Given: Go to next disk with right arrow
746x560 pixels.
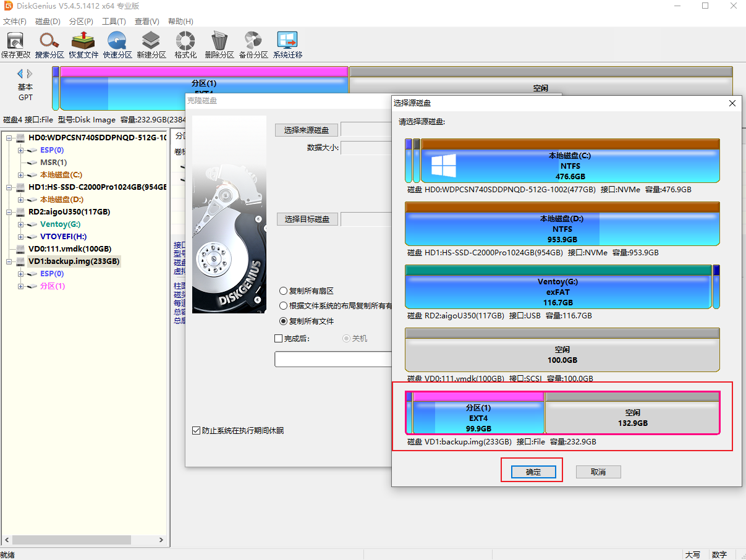Looking at the screenshot, I should (30, 74).
